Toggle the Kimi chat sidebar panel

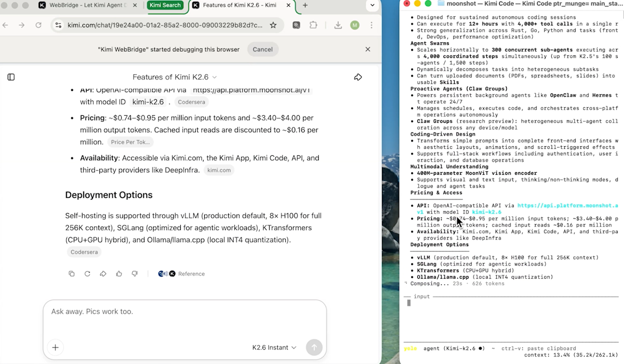(x=11, y=77)
